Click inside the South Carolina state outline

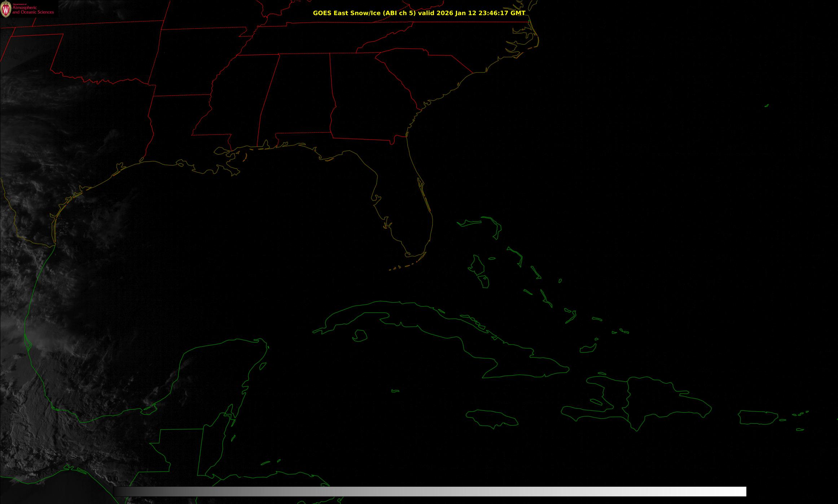[426, 72]
